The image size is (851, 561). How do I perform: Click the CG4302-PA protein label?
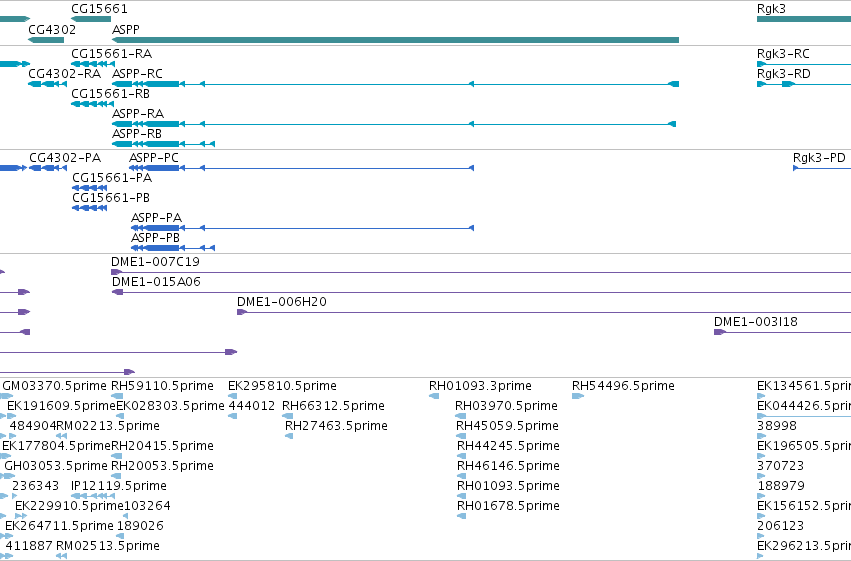click(65, 158)
